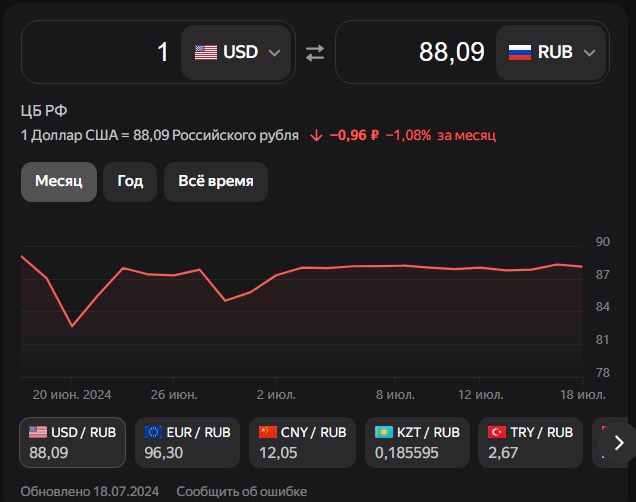Click the Chinese flag on CNY/RUB card
The height and width of the screenshot is (502, 636).
point(267,432)
